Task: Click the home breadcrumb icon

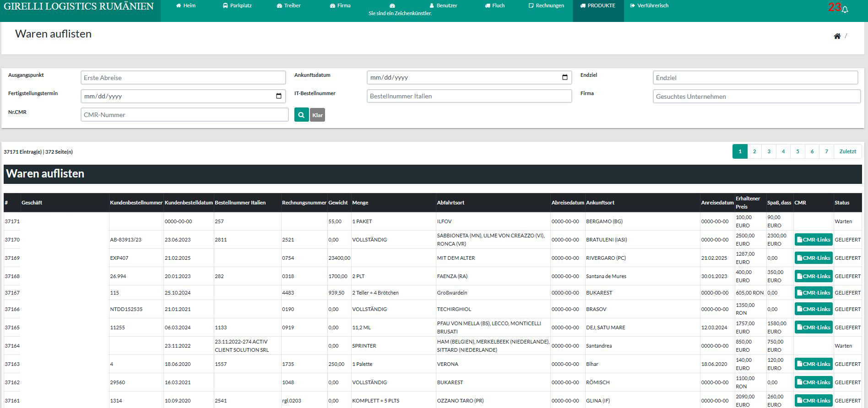Action: click(x=837, y=36)
